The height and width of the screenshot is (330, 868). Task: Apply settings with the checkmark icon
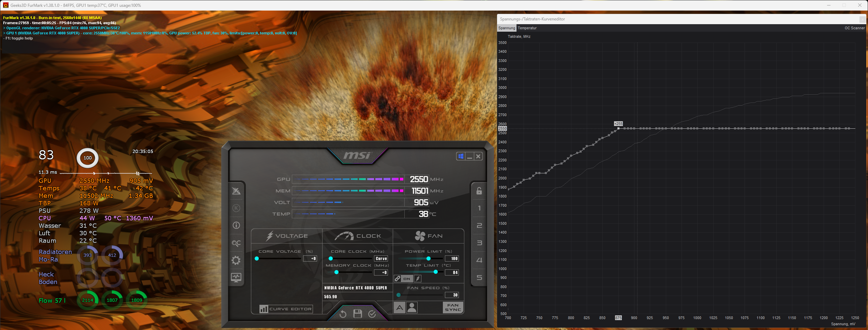pyautogui.click(x=372, y=314)
